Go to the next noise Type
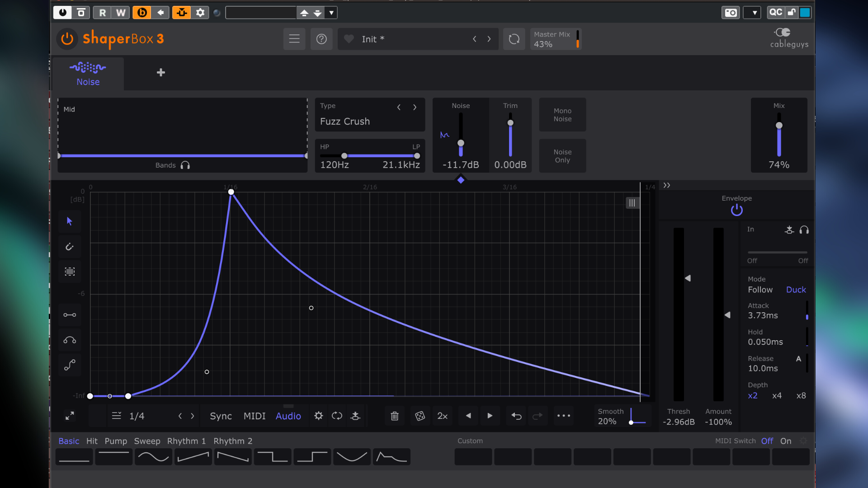 pyautogui.click(x=415, y=108)
